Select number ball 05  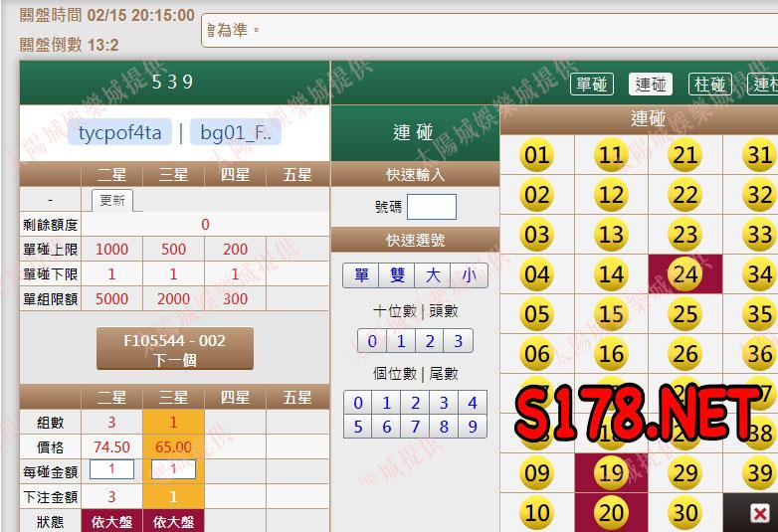tap(536, 314)
